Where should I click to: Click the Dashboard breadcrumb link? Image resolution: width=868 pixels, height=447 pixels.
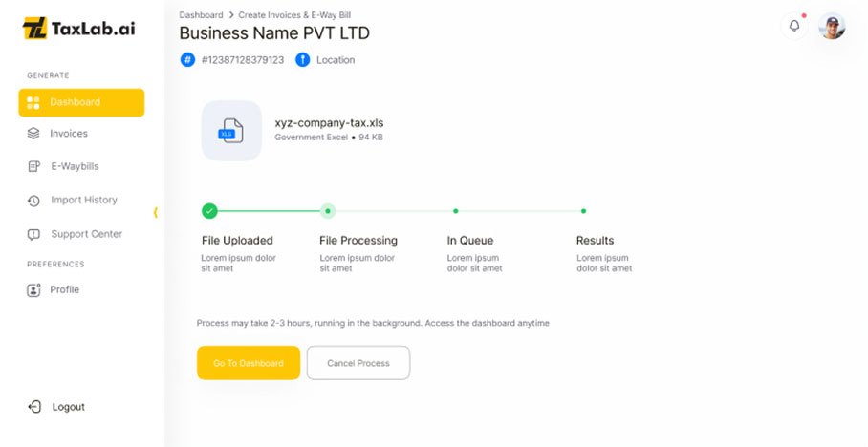coord(201,15)
